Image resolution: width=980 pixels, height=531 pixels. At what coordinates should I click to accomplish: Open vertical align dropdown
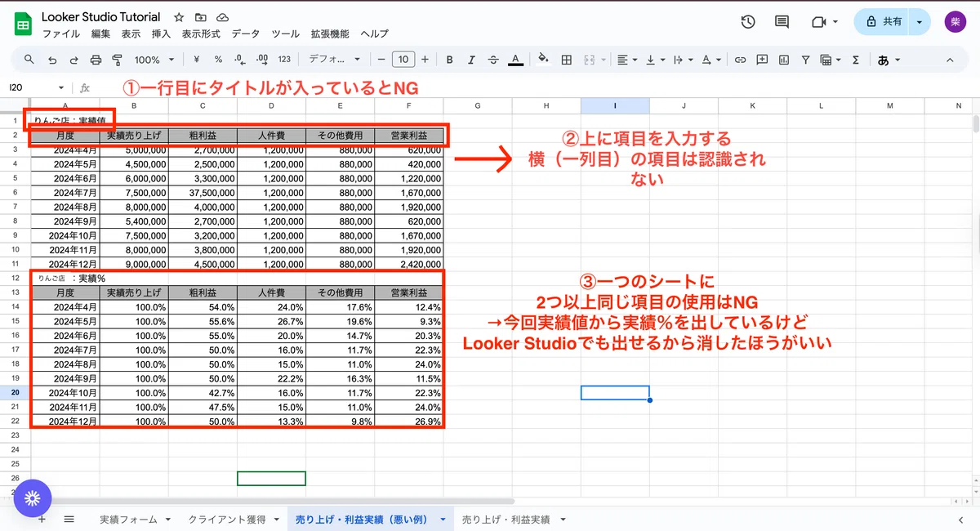(x=655, y=60)
